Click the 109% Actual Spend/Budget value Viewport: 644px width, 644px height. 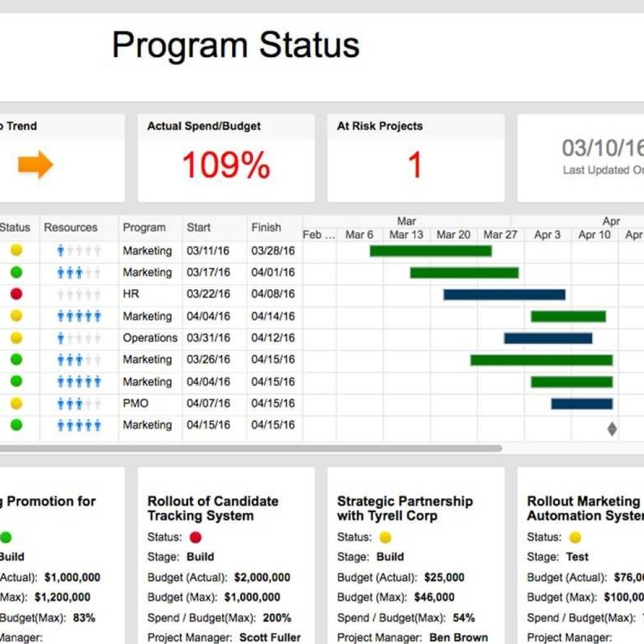(226, 166)
